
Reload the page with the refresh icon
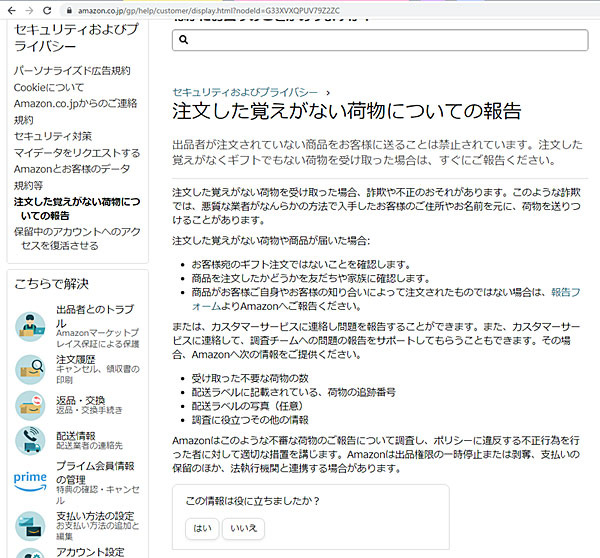pos(47,10)
